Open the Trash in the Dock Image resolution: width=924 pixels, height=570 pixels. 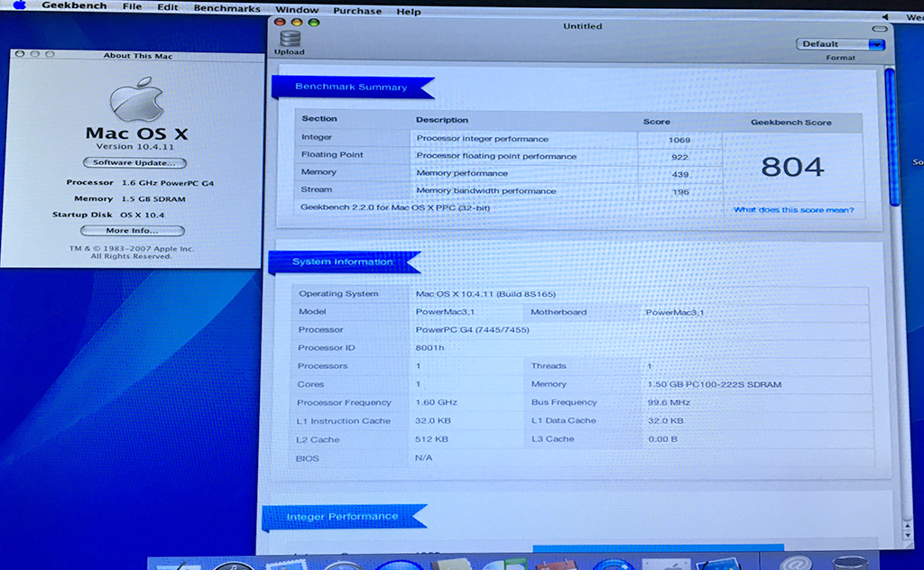849,564
